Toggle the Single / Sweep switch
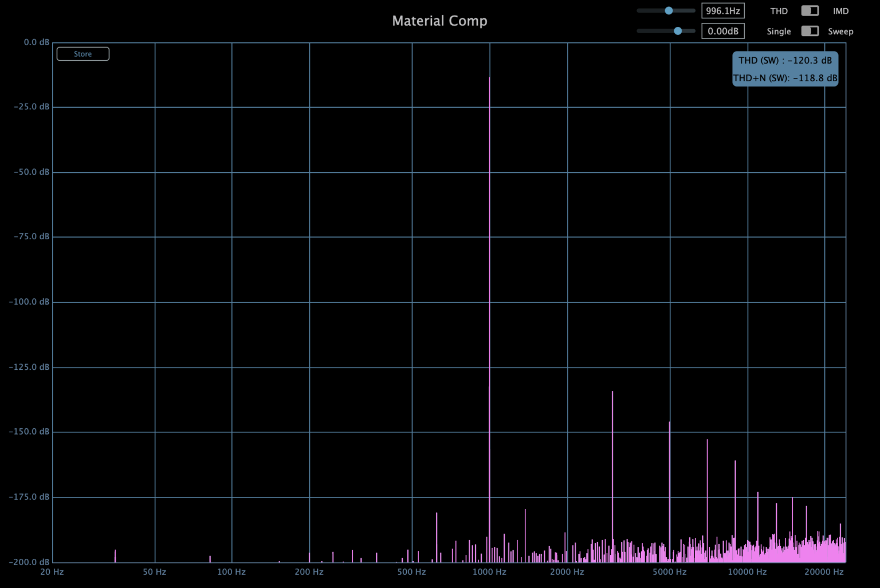 [x=810, y=31]
